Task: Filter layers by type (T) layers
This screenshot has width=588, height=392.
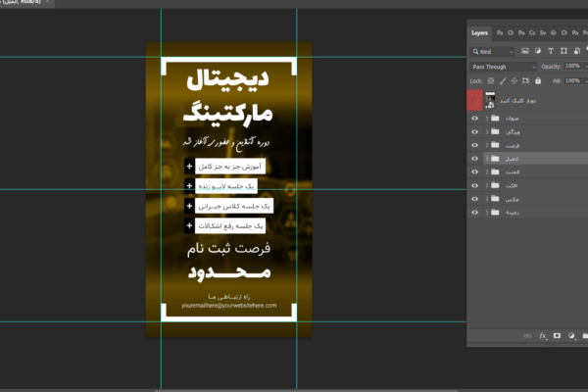Action: click(551, 51)
